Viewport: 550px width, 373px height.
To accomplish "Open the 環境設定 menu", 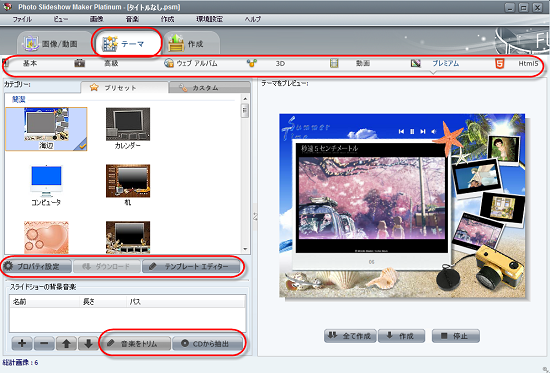I will [209, 19].
